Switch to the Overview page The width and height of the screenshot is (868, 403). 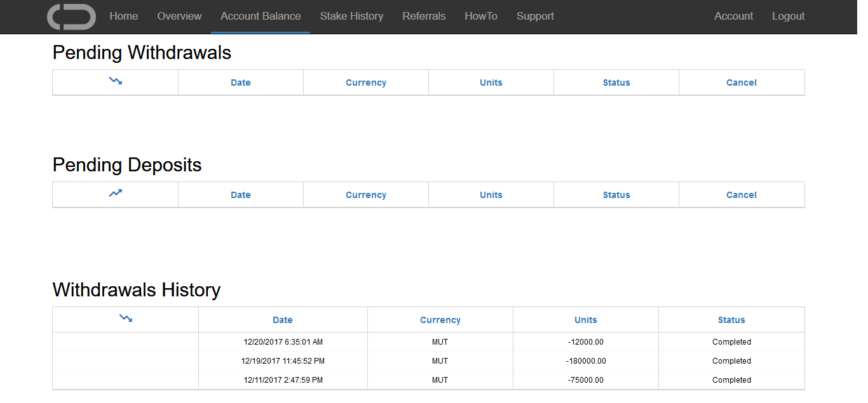[x=179, y=16]
